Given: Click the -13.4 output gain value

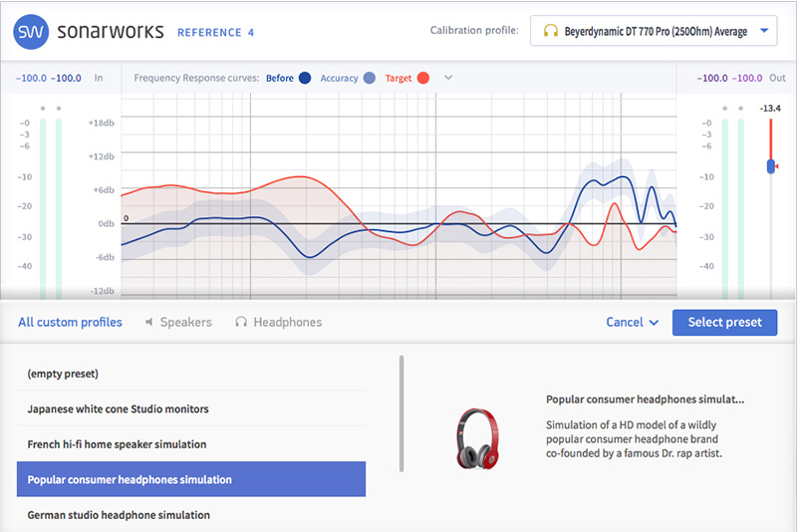Looking at the screenshot, I should point(770,109).
